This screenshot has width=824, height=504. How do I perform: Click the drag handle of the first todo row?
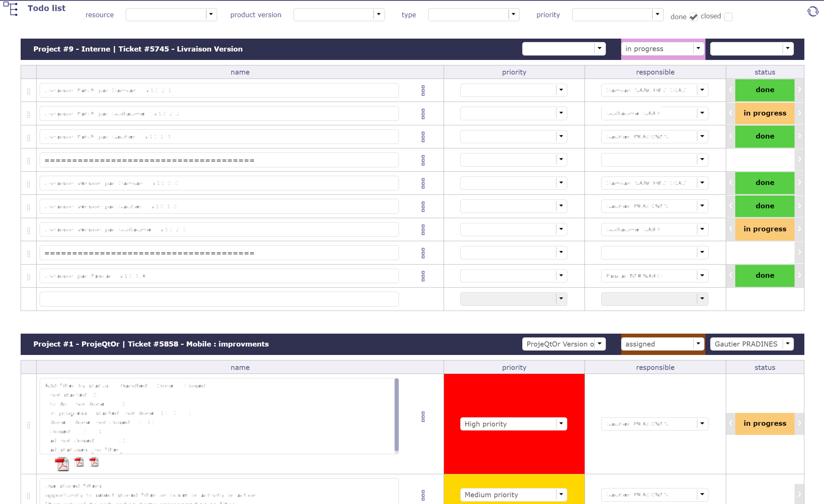pos(28,90)
